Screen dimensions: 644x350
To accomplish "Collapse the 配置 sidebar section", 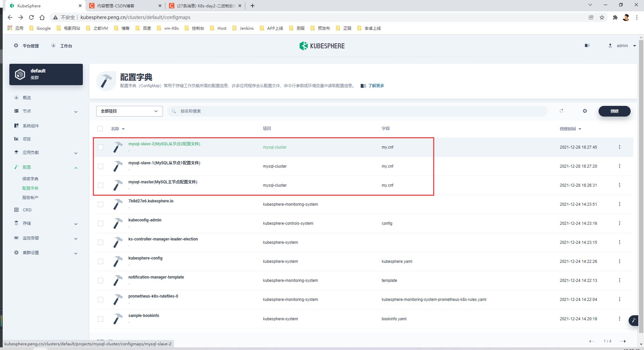I will click(x=76, y=168).
